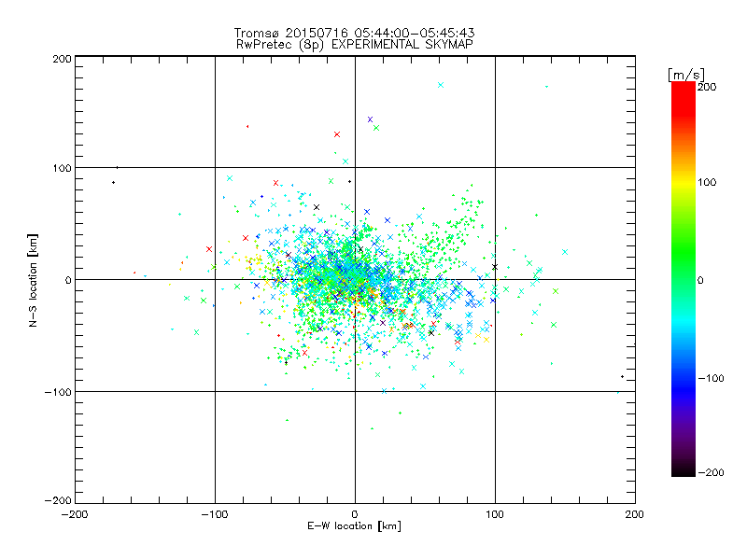Click the "[m/s]" unit label above the colorbar
The width and height of the screenshot is (747, 560).
(x=686, y=75)
